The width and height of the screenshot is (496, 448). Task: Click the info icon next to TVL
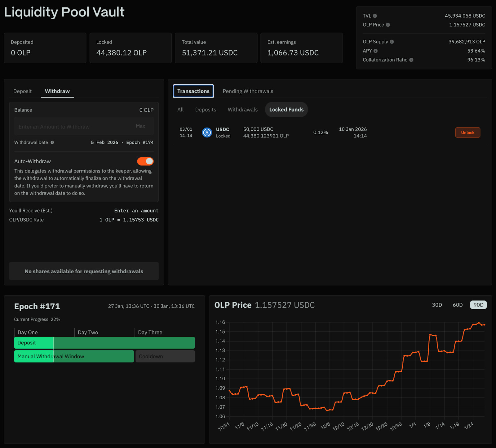(375, 16)
